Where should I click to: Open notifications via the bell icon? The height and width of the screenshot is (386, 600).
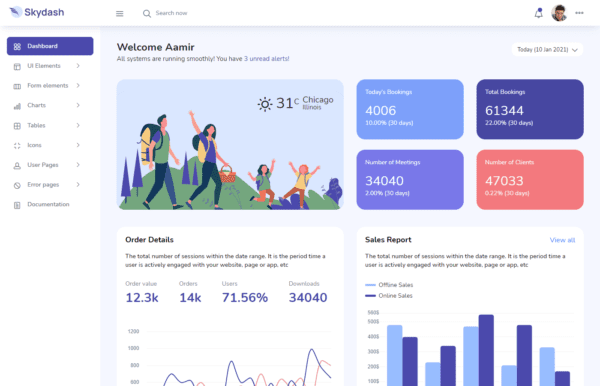pos(538,13)
